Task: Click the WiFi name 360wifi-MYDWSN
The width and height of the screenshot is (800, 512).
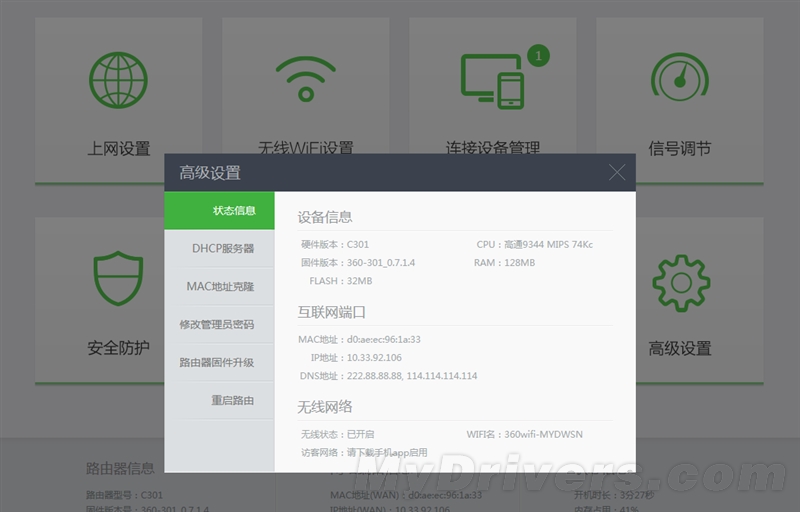Action: 544,434
